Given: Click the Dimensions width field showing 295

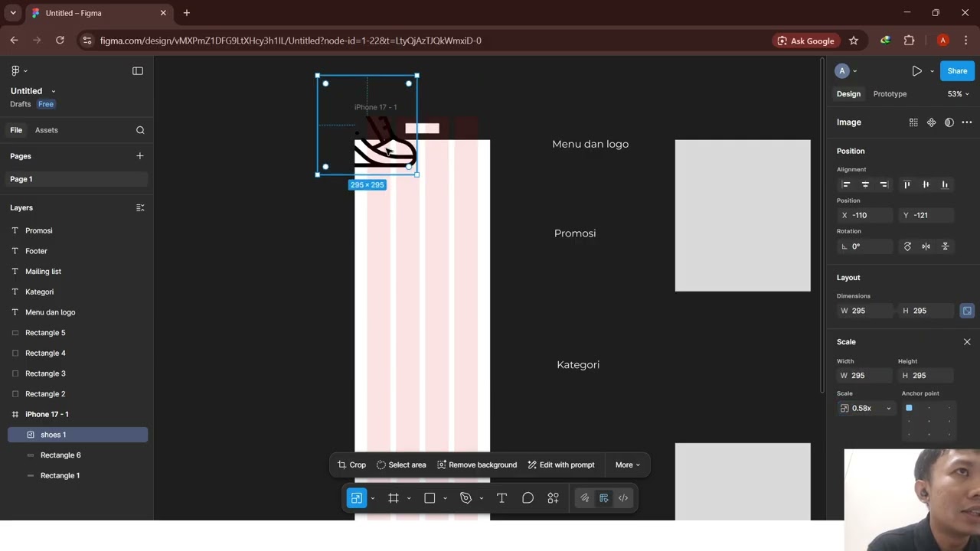Looking at the screenshot, I should pos(865,311).
